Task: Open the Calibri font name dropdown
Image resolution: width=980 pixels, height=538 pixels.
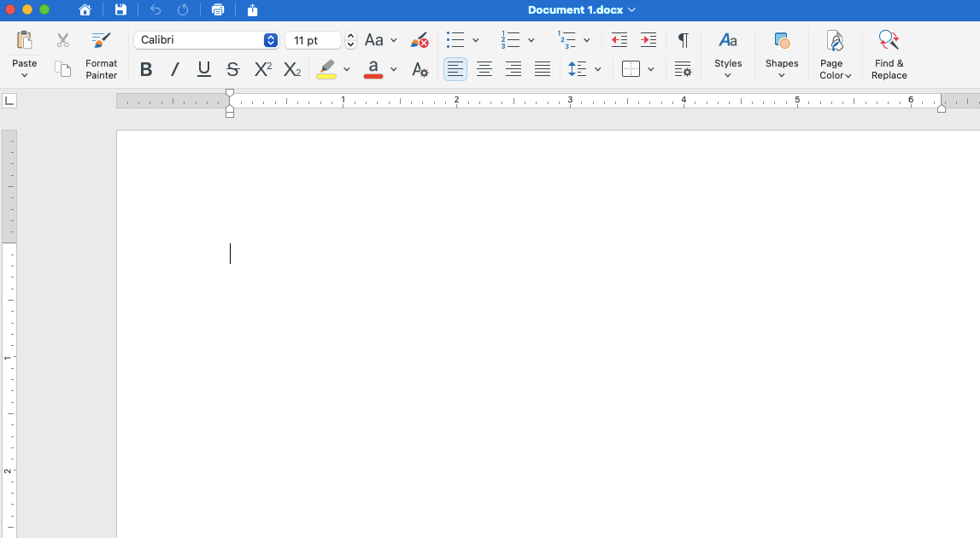Action: point(206,40)
